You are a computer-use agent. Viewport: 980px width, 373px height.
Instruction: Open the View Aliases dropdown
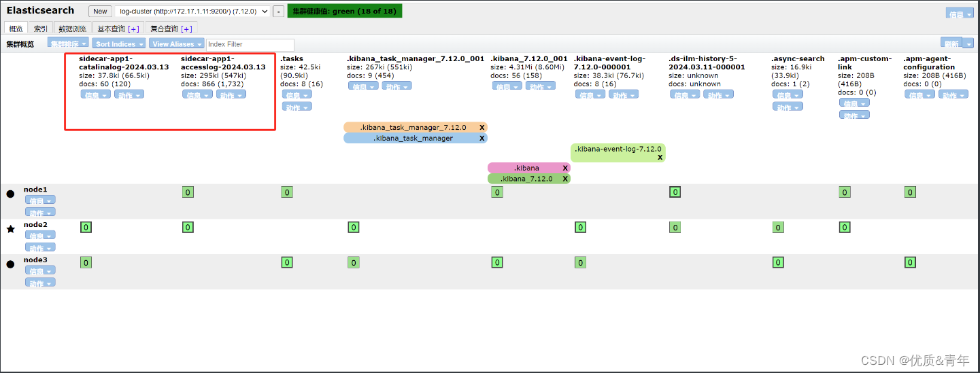pos(176,43)
